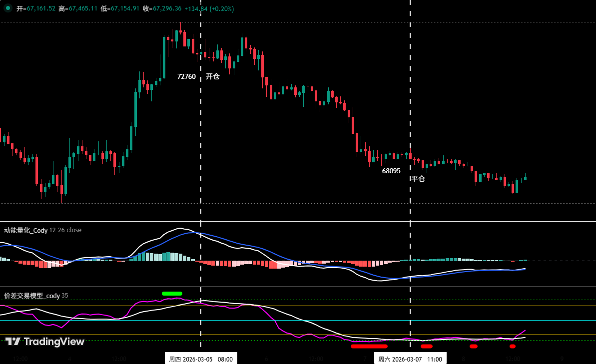The width and height of the screenshot is (596, 364).
Task: Select the 开仓 text annotation
Action: click(x=212, y=76)
